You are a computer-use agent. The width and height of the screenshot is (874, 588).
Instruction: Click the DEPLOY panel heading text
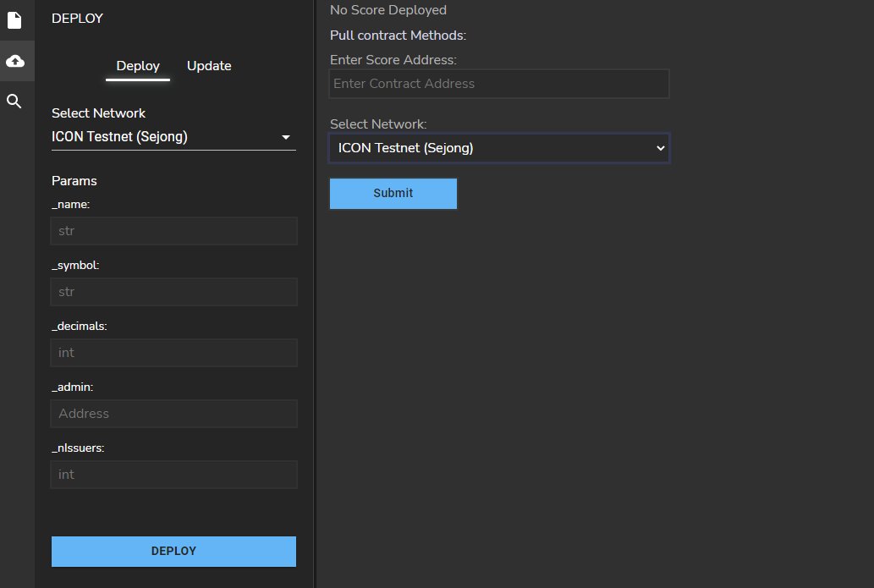[77, 19]
